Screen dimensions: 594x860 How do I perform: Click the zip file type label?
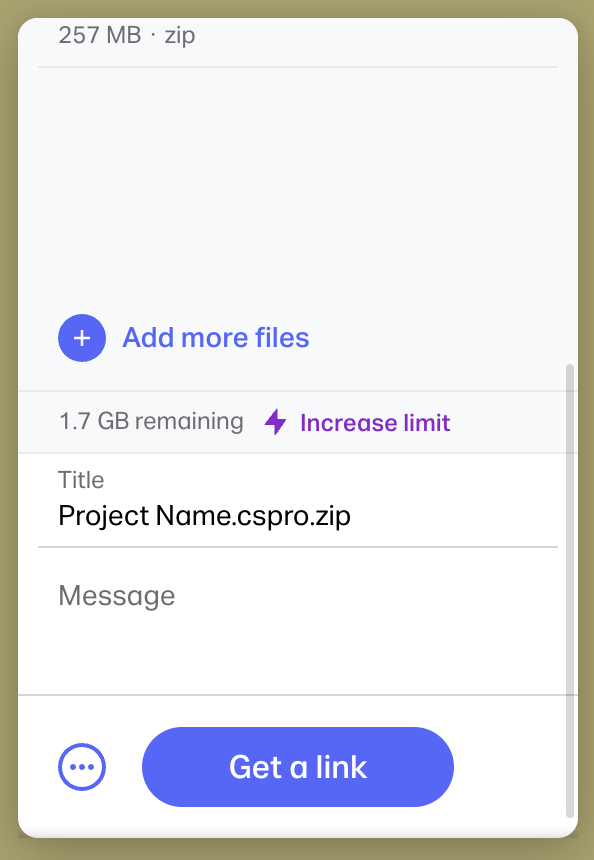pos(180,36)
